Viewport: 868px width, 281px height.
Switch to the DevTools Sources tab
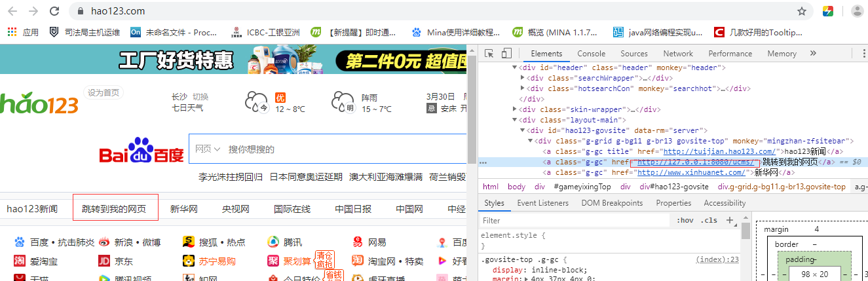634,54
